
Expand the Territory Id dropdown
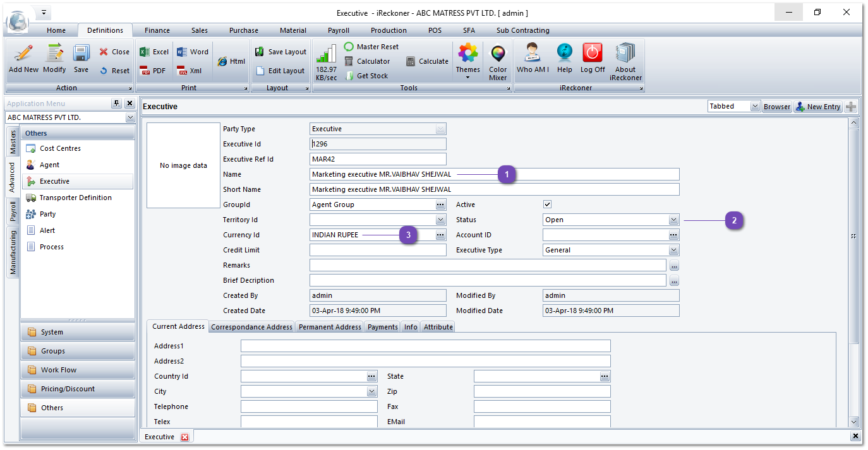point(440,220)
